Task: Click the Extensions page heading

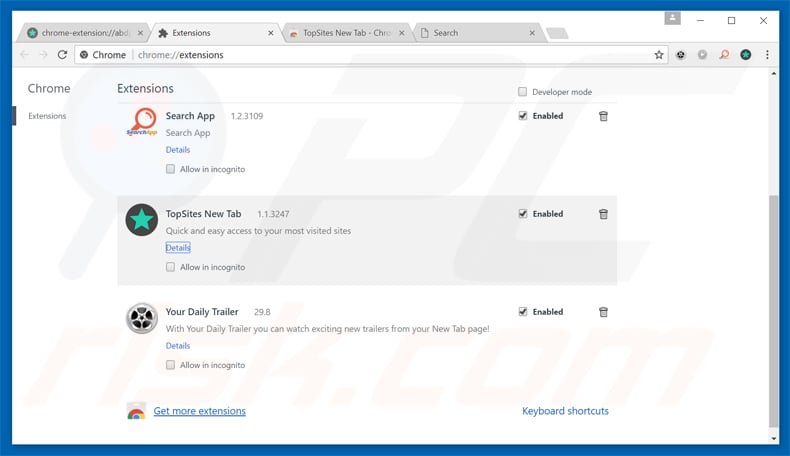Action: coord(145,89)
